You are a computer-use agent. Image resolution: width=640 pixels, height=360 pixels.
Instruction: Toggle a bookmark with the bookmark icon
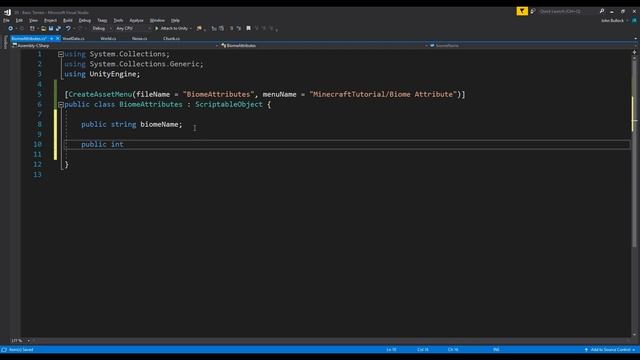tap(248, 29)
